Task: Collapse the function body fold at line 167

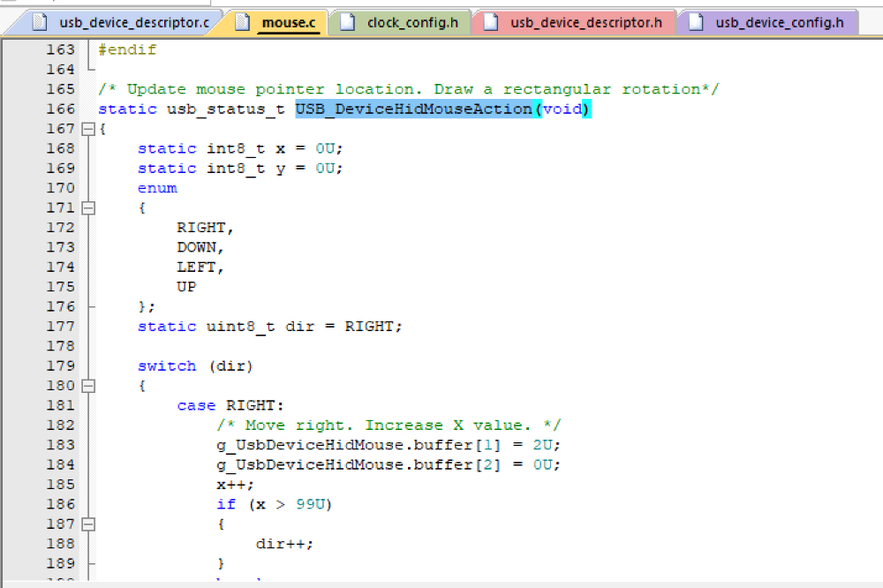Action: [87, 129]
